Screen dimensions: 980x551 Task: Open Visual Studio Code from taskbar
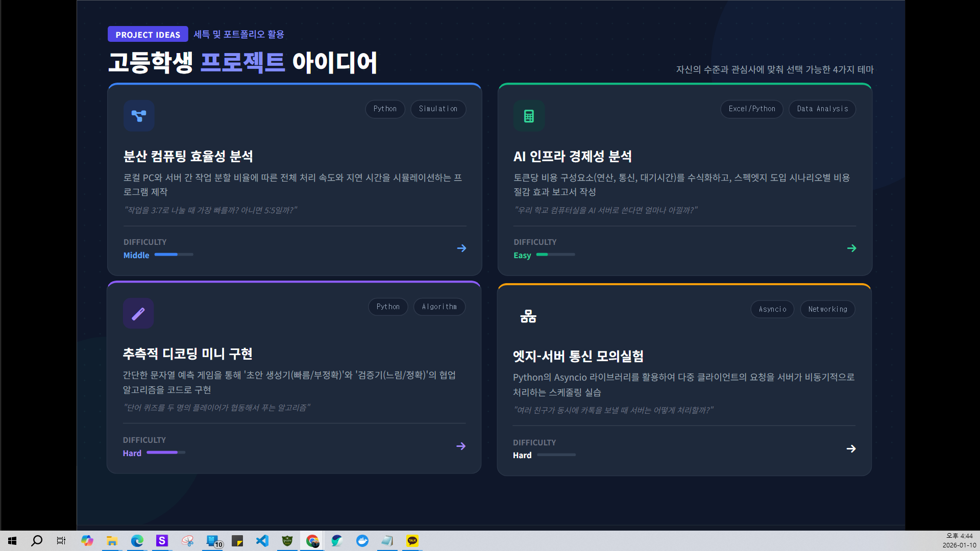coord(262,541)
